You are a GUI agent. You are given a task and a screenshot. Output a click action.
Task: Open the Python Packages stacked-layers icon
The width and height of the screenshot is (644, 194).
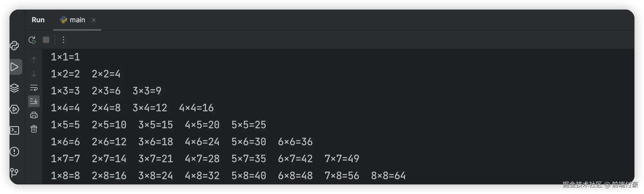point(14,88)
